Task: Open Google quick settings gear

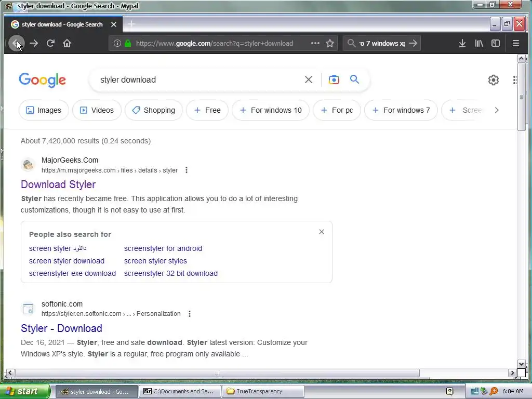Action: coord(494,80)
